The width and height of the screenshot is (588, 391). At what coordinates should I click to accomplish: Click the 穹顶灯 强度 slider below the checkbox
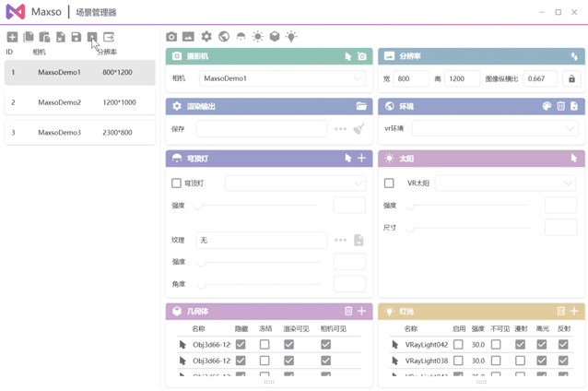(x=256, y=206)
